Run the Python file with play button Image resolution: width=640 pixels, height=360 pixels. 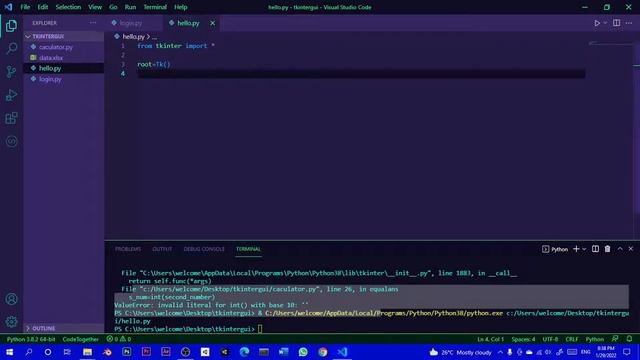click(x=597, y=23)
